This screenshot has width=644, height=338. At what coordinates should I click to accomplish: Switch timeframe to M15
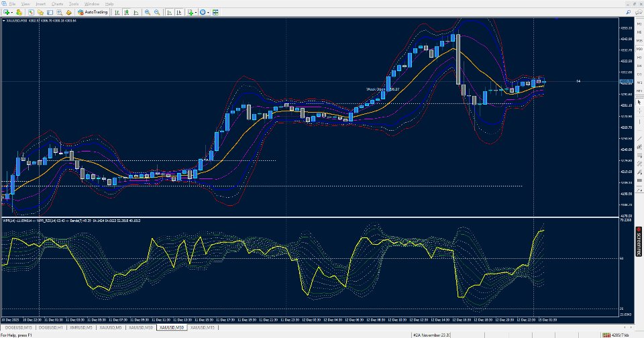tap(639, 41)
